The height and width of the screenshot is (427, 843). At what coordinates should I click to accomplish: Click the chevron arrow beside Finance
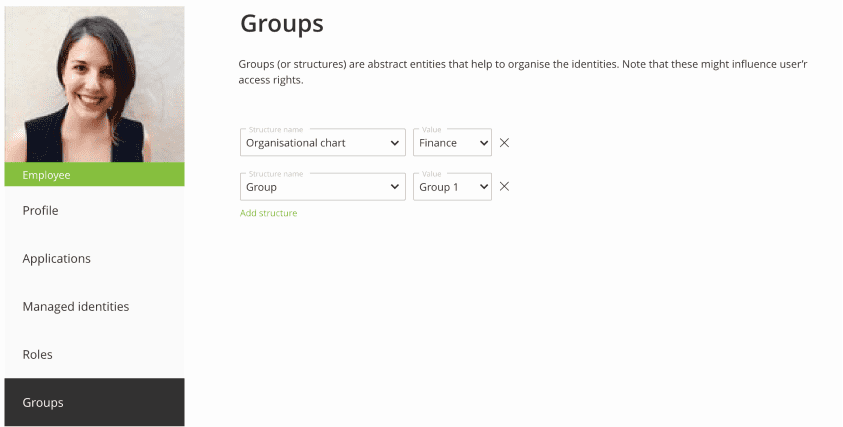click(x=484, y=143)
